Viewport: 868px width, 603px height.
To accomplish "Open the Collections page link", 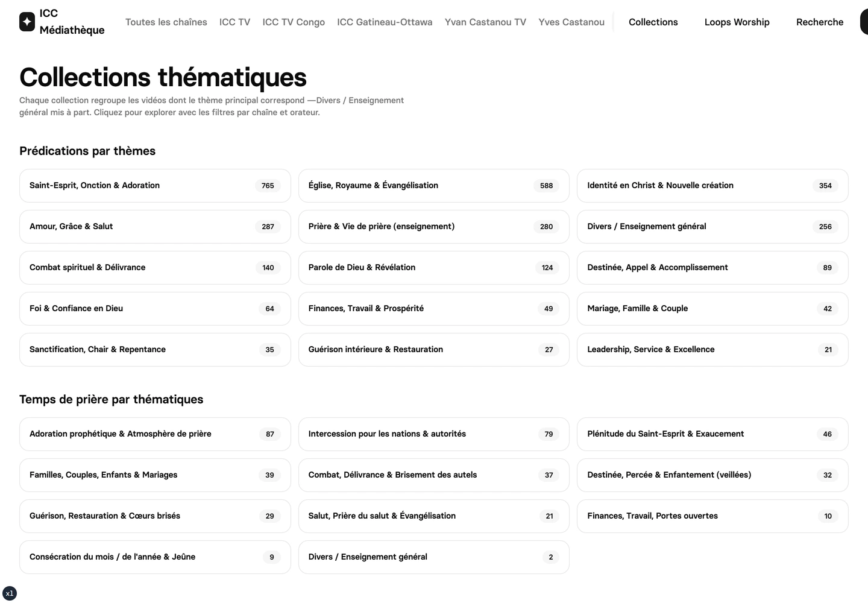I will (x=653, y=22).
